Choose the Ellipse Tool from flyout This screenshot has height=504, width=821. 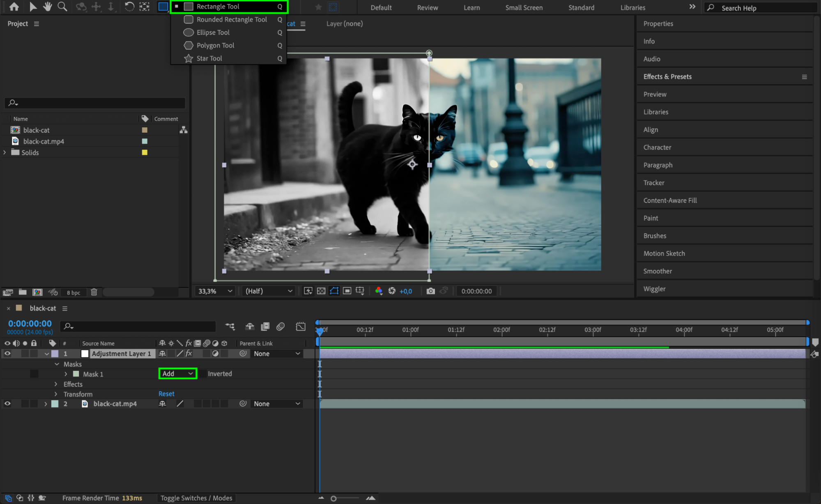click(x=213, y=32)
